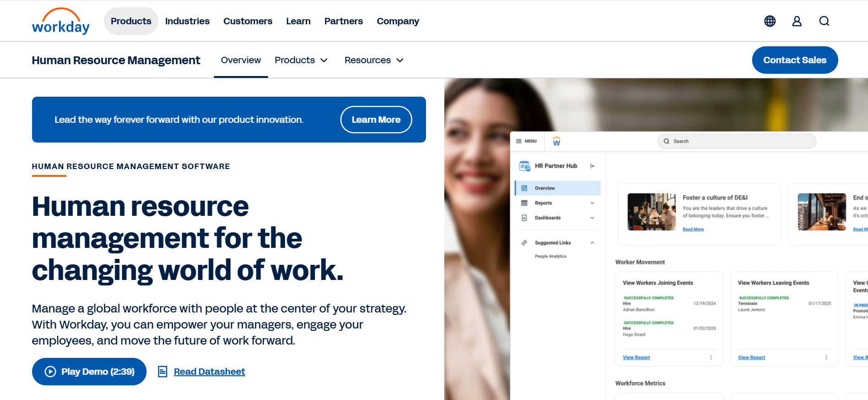Image resolution: width=868 pixels, height=400 pixels.
Task: Click the 'View Workers Joining Events' title
Action: [658, 283]
